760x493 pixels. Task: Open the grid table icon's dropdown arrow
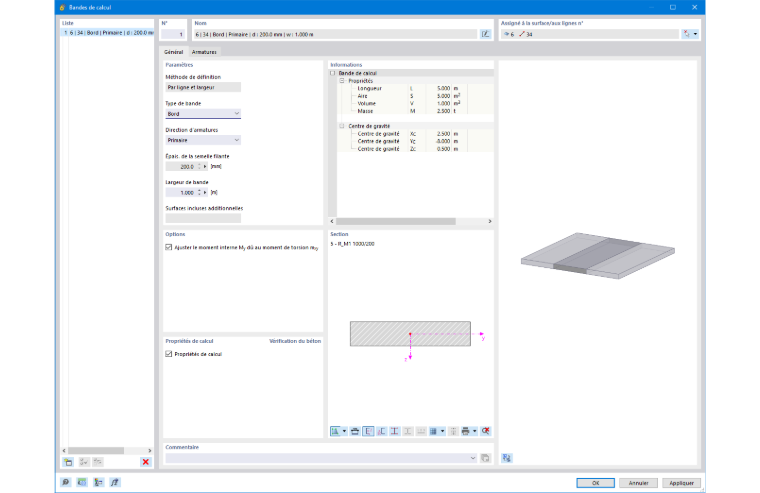[442, 431]
